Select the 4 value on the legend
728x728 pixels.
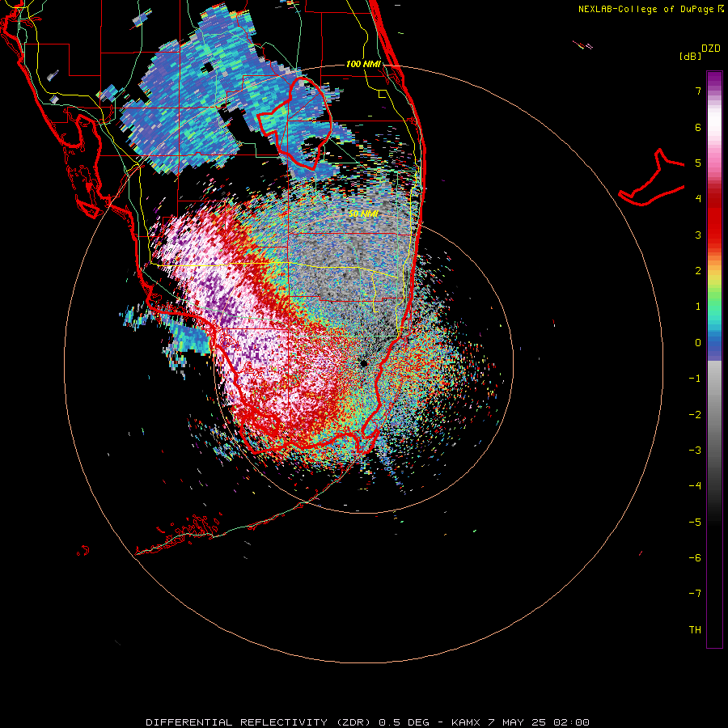click(x=698, y=199)
